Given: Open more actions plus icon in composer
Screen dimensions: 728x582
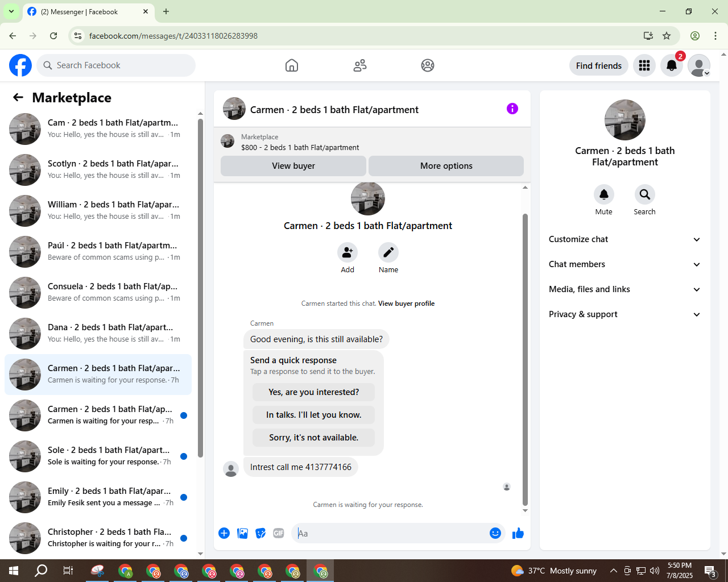Looking at the screenshot, I should pos(224,533).
